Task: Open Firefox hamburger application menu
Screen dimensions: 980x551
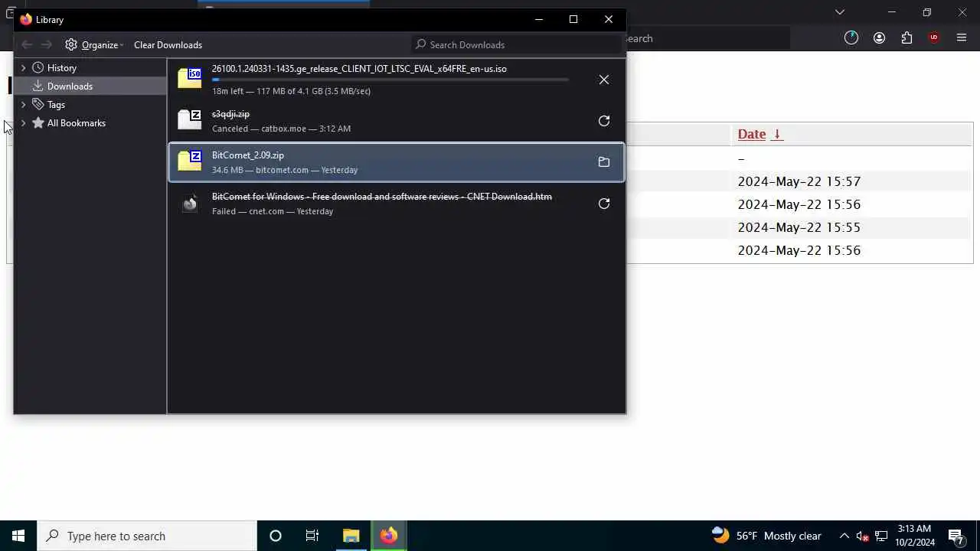Action: [962, 37]
